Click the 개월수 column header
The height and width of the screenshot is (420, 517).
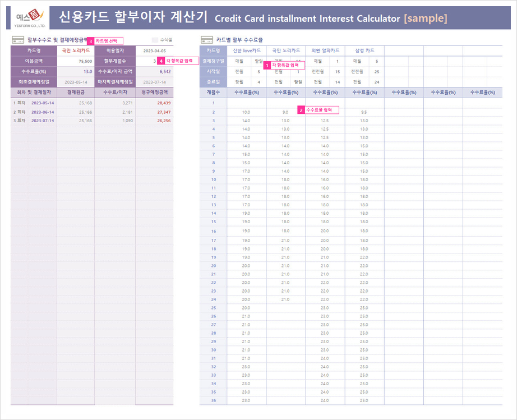[x=213, y=93]
